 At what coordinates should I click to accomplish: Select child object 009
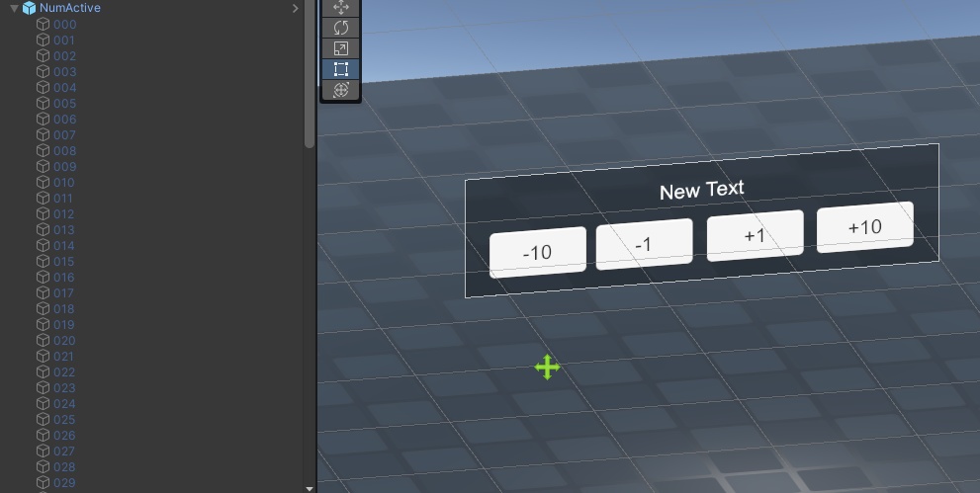65,167
